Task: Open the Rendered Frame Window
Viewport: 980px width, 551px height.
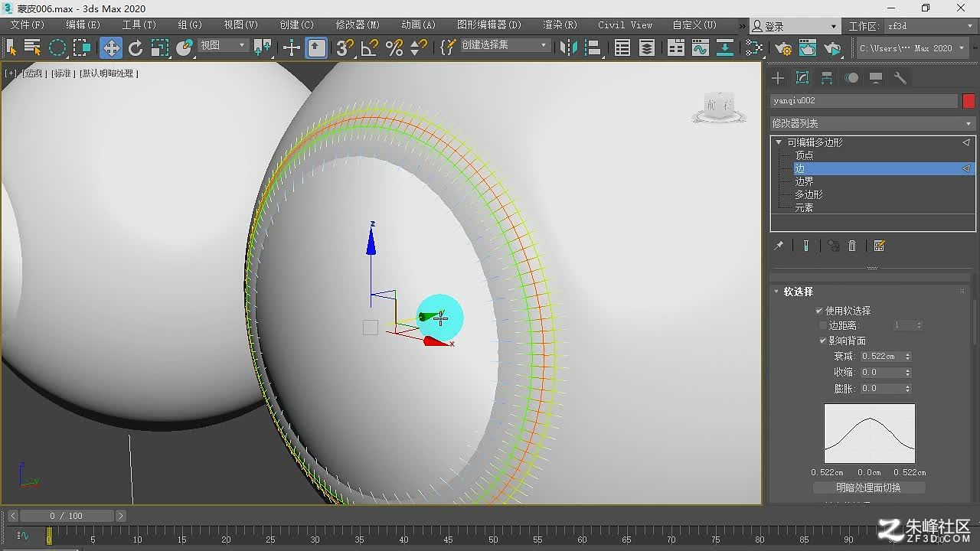Action: pyautogui.click(x=808, y=47)
